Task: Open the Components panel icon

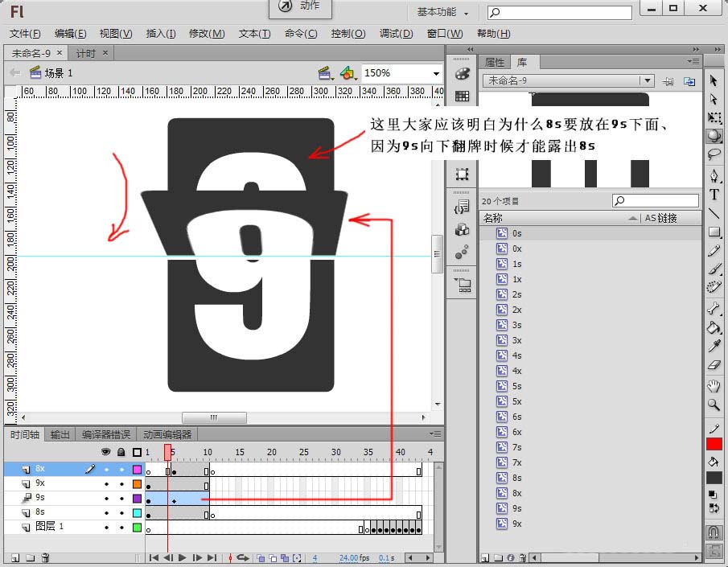Action: 462,229
